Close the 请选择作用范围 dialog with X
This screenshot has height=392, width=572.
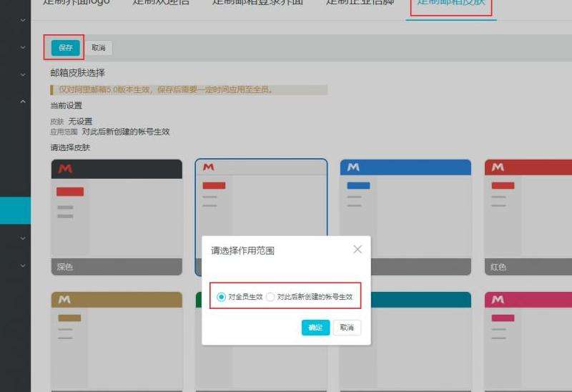pyautogui.click(x=357, y=249)
